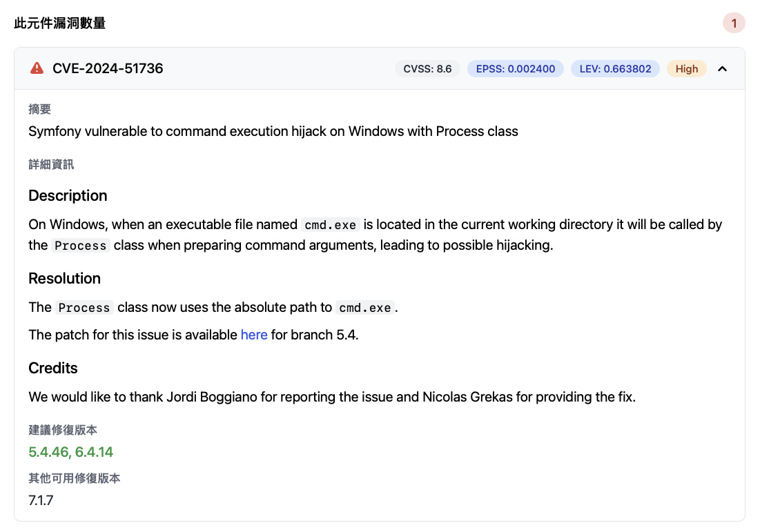Click the CVE-2024-51736 title text
This screenshot has width=760, height=532.
(x=108, y=68)
